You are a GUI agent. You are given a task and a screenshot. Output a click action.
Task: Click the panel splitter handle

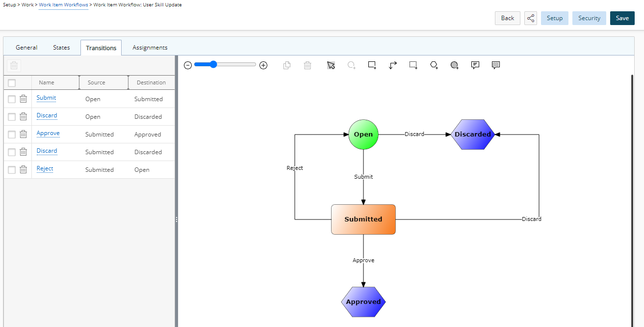coord(177,220)
